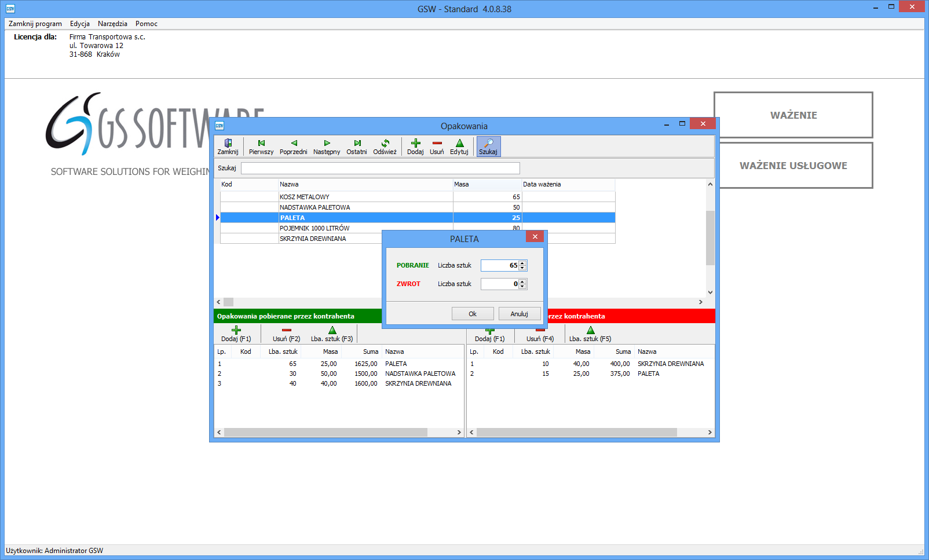
Task: Jump to next record with Następny
Action: (x=327, y=147)
